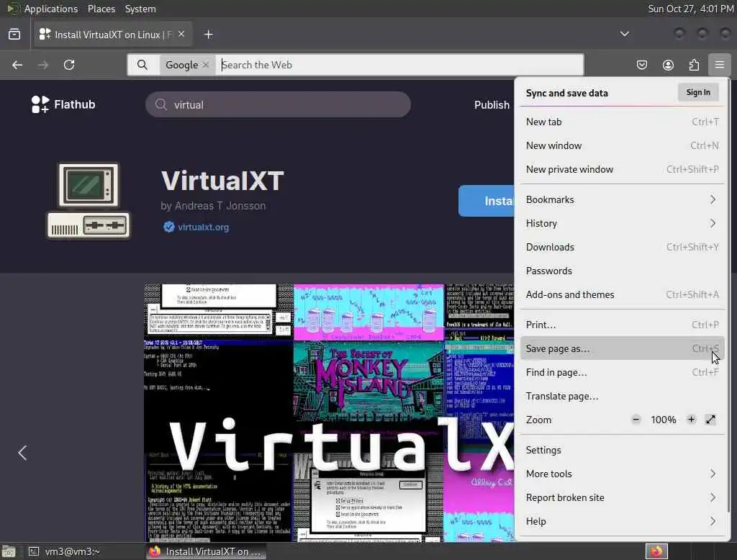The height and width of the screenshot is (560, 737).
Task: Expand the More tools submenu
Action: [x=623, y=474]
